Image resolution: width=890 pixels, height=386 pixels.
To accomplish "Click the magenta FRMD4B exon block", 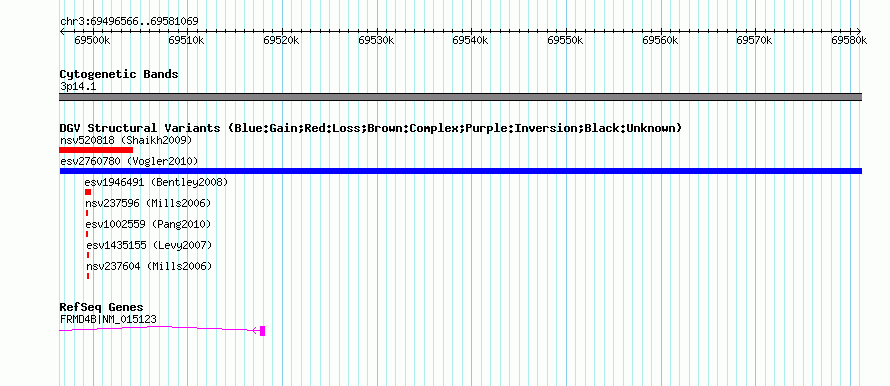I will pyautogui.click(x=263, y=331).
